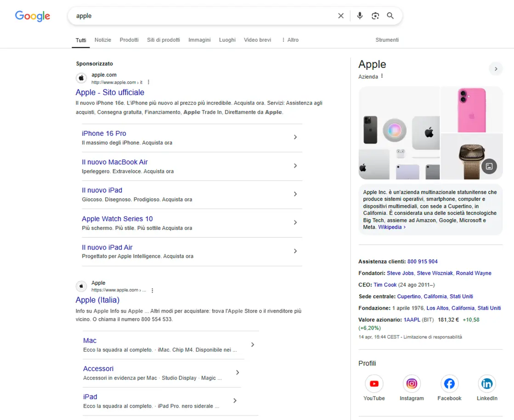Screen dimensions: 514x420
Task: Open the Accessori sitelink
Action: [x=98, y=369]
